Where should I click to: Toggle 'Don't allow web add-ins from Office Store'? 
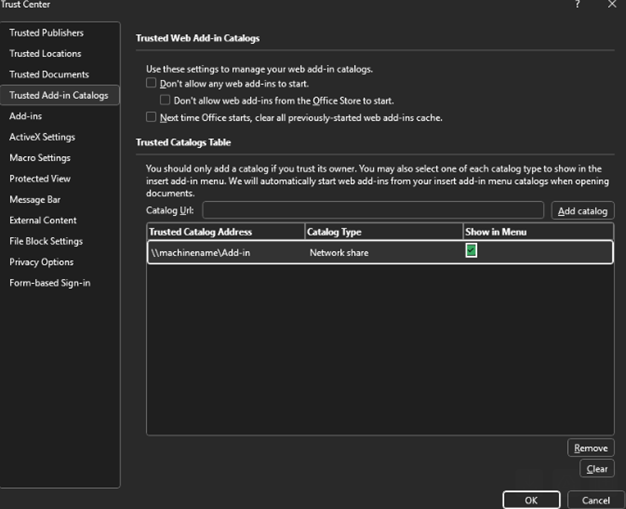[166, 101]
